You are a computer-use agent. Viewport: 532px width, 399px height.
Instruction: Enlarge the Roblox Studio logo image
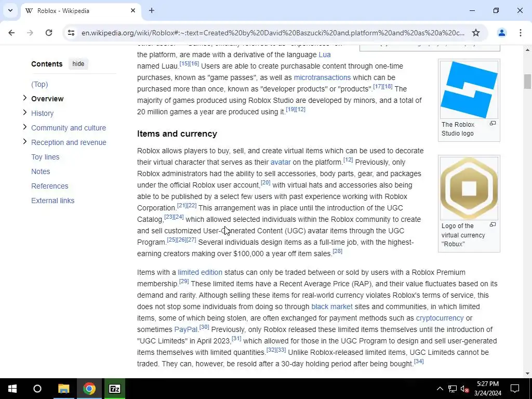493,124
